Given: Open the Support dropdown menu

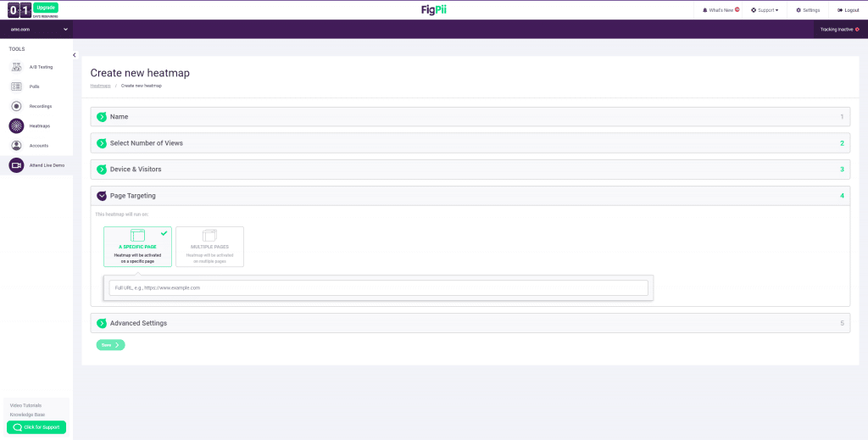Looking at the screenshot, I should point(765,10).
